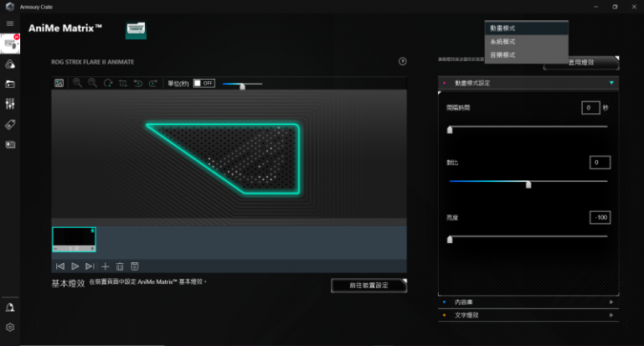The width and height of the screenshot is (644, 346).
Task: Add a new frame with the plus icon
Action: (x=106, y=266)
